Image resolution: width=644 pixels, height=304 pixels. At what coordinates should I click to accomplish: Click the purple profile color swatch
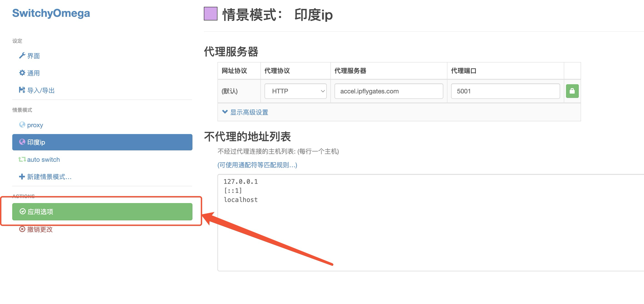click(210, 14)
